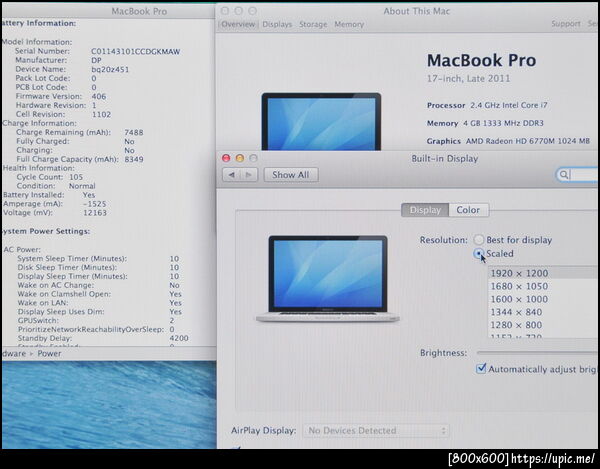Click the Memory 4 GB 1333 MHz DDR3 text
Image resolution: width=600 pixels, height=469 pixels.
click(x=485, y=123)
